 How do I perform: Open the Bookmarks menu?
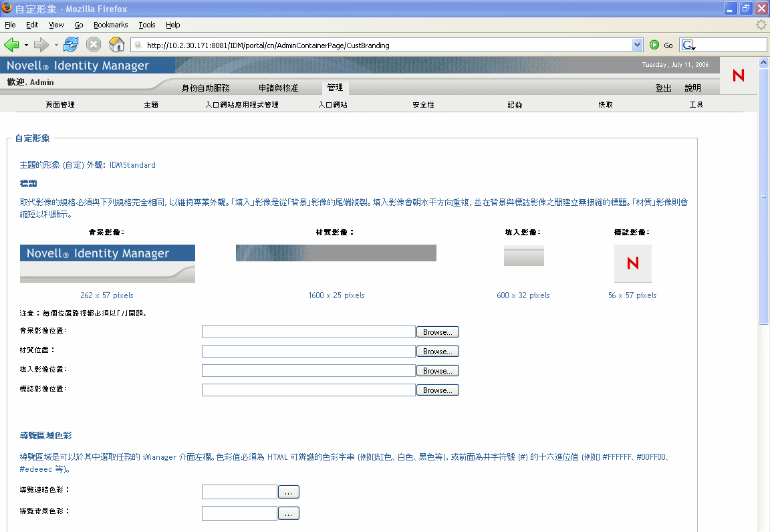(x=110, y=25)
